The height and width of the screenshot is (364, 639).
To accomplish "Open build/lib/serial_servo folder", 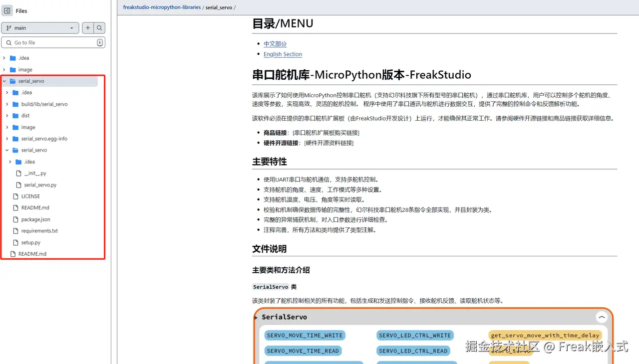I will (44, 104).
